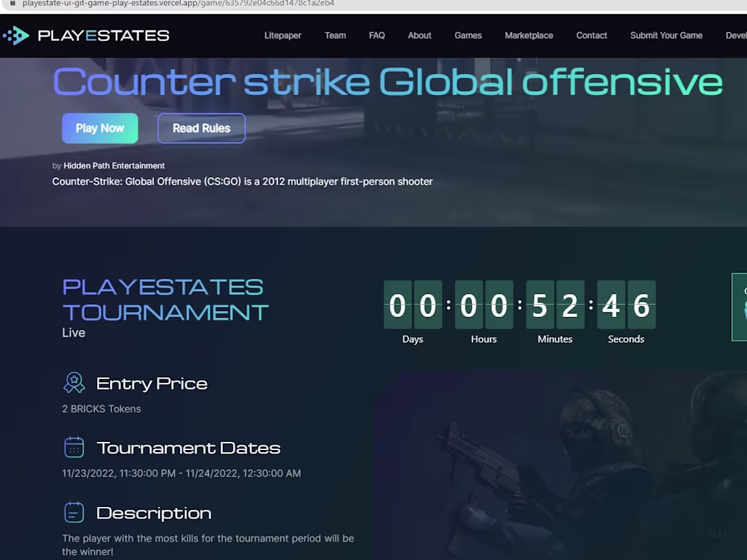The height and width of the screenshot is (560, 747).
Task: Click the Description document icon
Action: click(74, 512)
